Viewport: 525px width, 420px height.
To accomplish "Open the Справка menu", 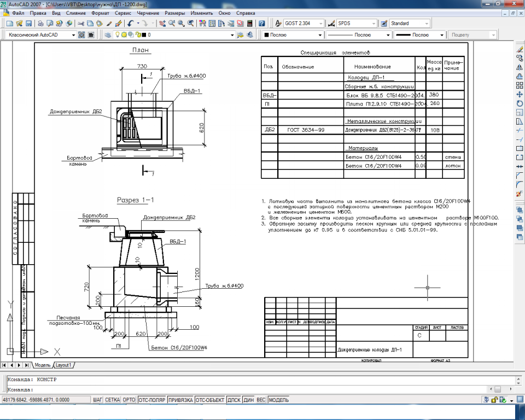I will (x=246, y=13).
